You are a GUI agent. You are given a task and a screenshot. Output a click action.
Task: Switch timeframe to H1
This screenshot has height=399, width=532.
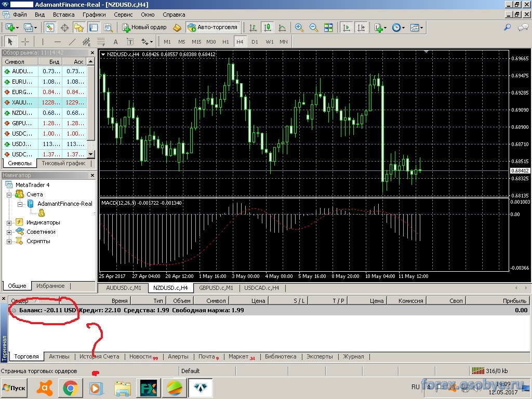coord(225,42)
